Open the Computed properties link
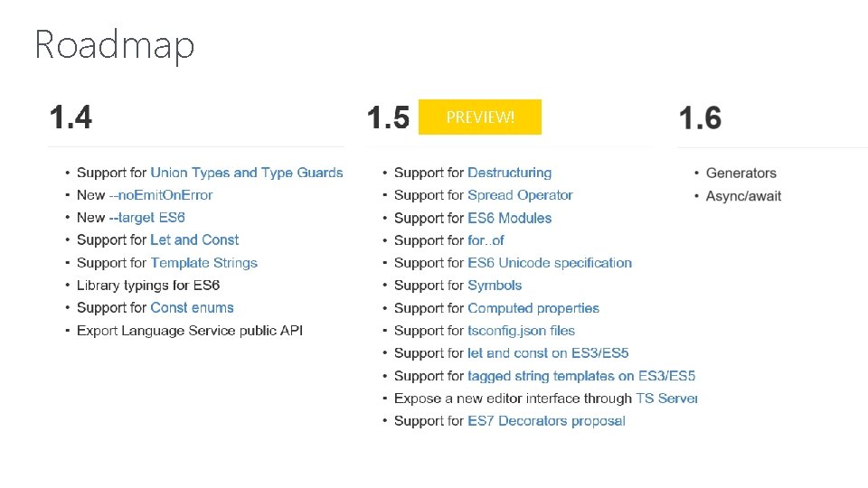This screenshot has width=868, height=488. [x=533, y=308]
